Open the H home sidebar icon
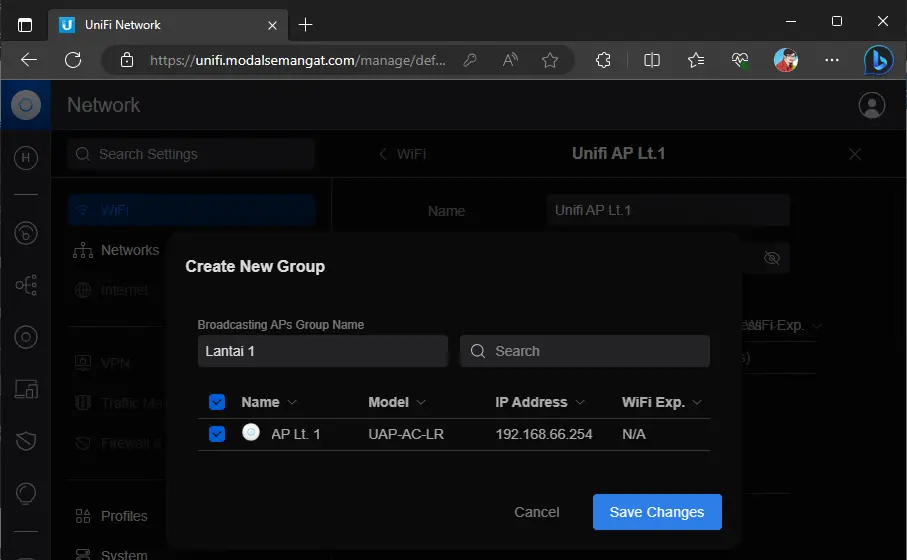 pyautogui.click(x=25, y=157)
